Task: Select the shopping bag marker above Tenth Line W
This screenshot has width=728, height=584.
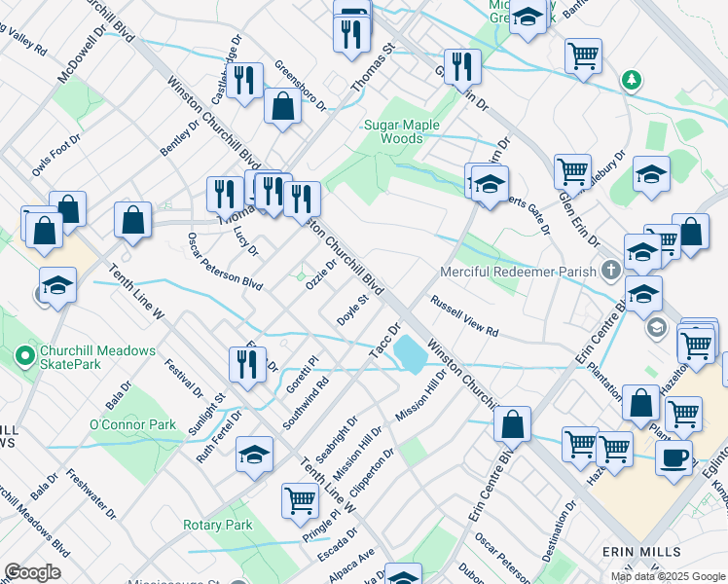Action: pyautogui.click(x=132, y=220)
